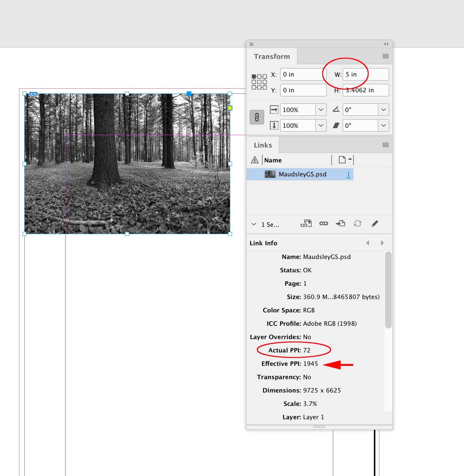Click the Dimensions value 9725 x 6625
464x476 pixels.
[322, 390]
